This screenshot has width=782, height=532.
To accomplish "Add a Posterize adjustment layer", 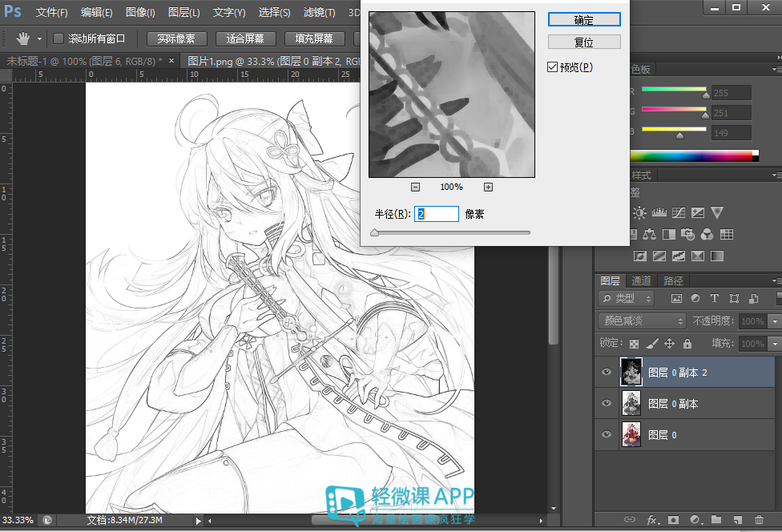I will click(659, 256).
